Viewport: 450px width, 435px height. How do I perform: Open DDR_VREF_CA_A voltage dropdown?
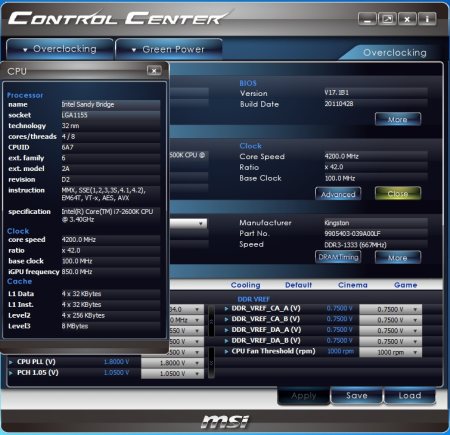point(390,309)
